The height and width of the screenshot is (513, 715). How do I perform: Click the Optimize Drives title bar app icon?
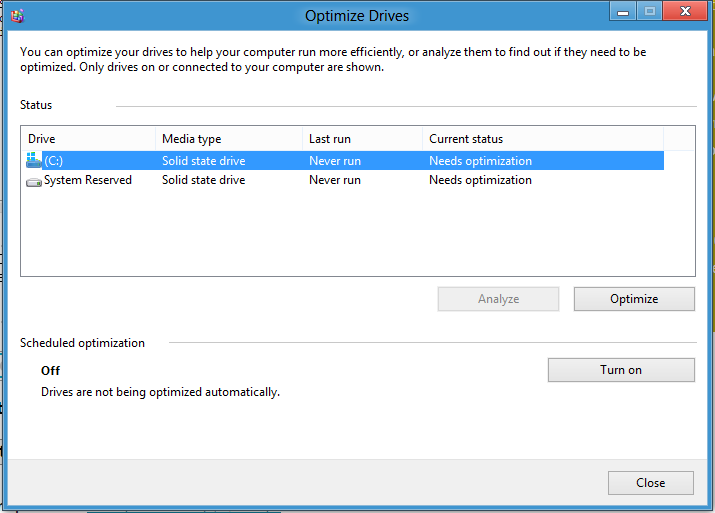[17, 16]
